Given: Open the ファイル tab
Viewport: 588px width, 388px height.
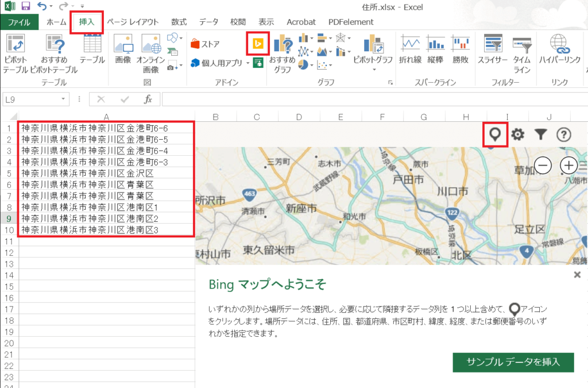Looking at the screenshot, I should [19, 22].
